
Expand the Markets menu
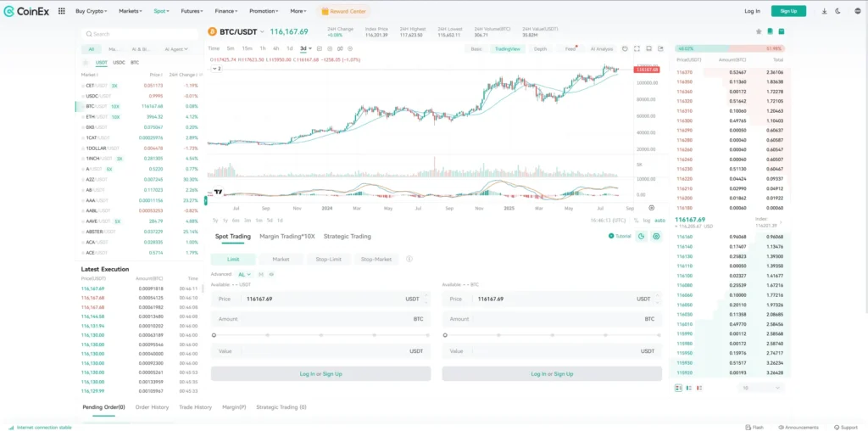(x=130, y=11)
